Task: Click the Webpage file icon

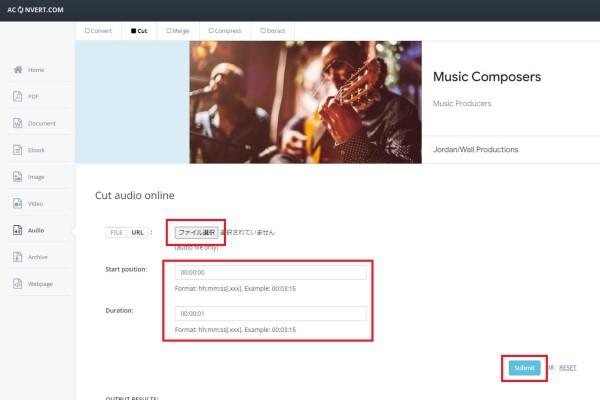Action: (18, 284)
